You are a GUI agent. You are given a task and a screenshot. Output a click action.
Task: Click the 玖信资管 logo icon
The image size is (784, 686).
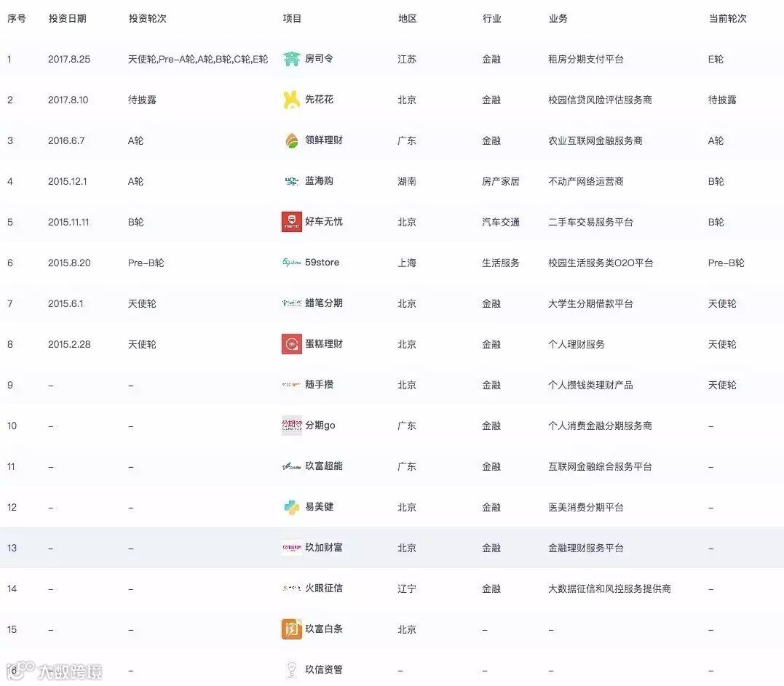tap(291, 670)
